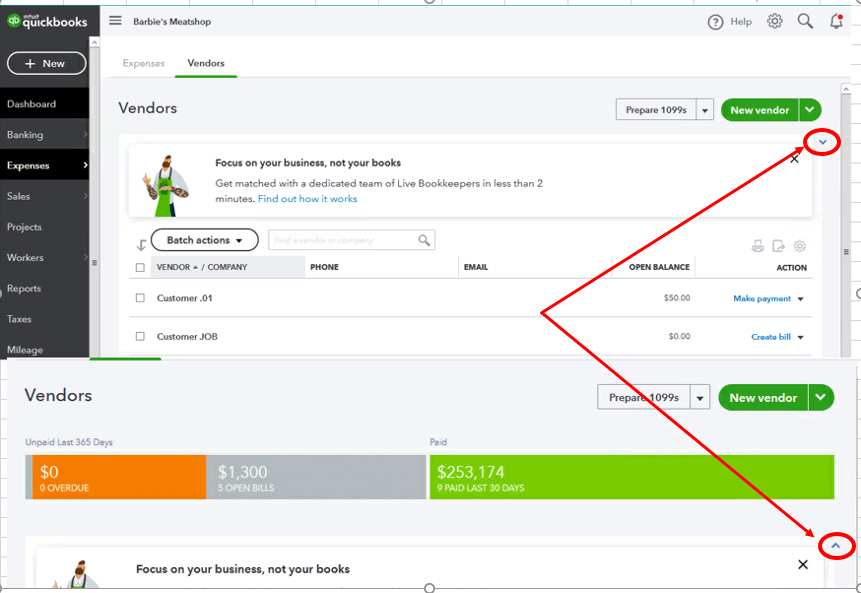861x593 pixels.
Task: Dismiss the lower Focus on your business banner
Action: (x=802, y=564)
